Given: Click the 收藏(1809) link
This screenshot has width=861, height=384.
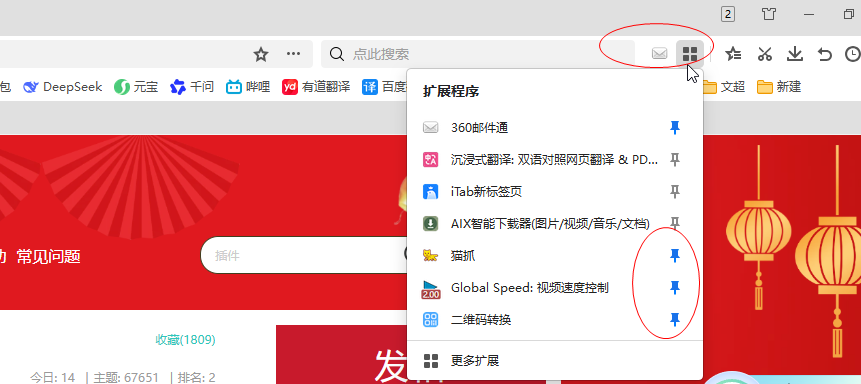Looking at the screenshot, I should (x=186, y=340).
